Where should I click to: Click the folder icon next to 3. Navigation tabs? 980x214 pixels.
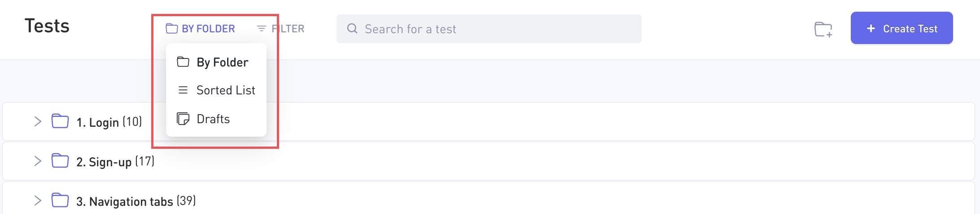(60, 201)
